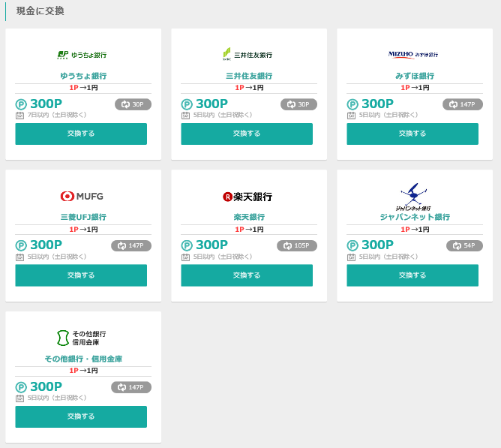Click the 147P badge on みずほ銀行 card
The height and width of the screenshot is (448, 501).
pyautogui.click(x=463, y=104)
